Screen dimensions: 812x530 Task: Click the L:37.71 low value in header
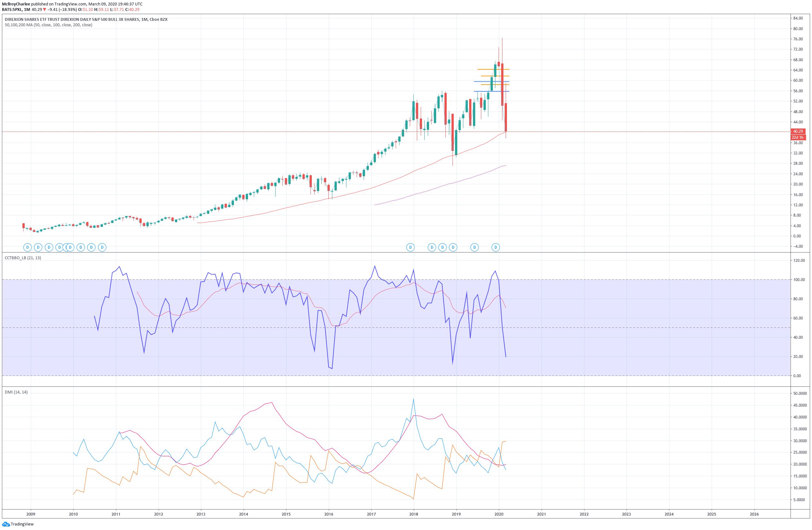(x=117, y=10)
